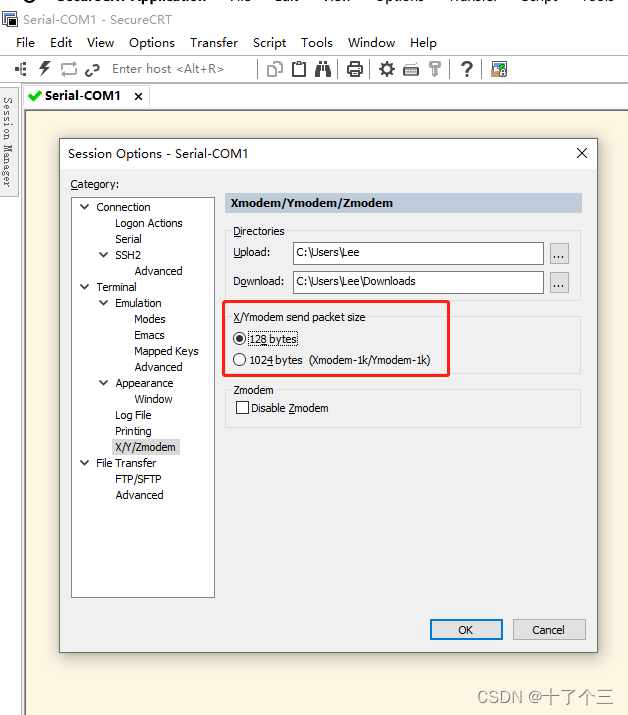The height and width of the screenshot is (715, 628).
Task: Click the Quick Connect lightning icon
Action: (44, 69)
